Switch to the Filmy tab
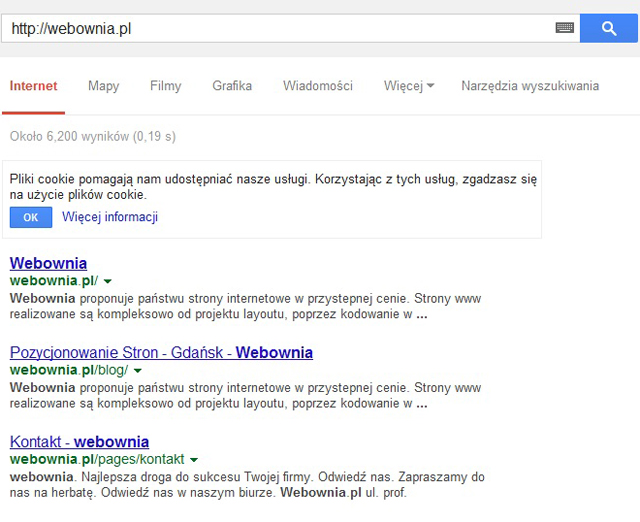Image resolution: width=640 pixels, height=522 pixels. 165,86
